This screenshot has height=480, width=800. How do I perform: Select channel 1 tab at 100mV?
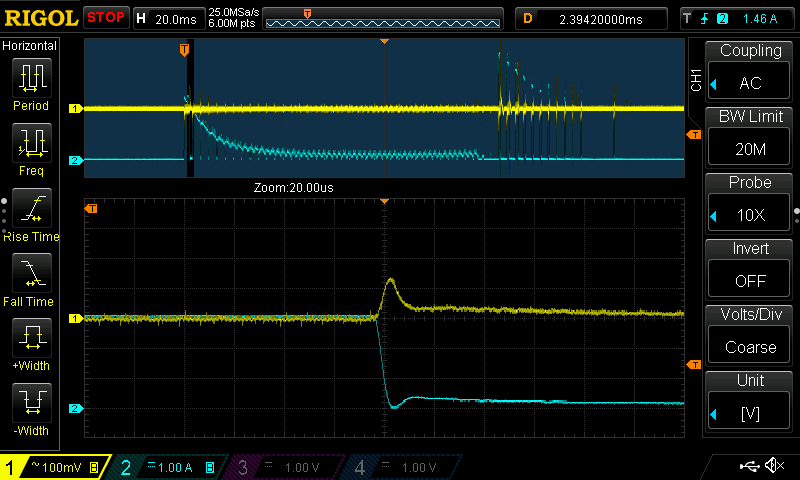click(x=56, y=467)
